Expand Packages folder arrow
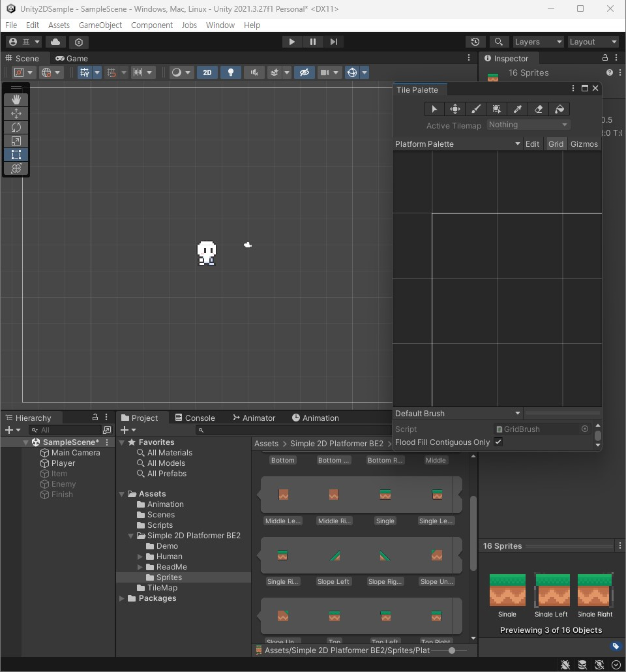626x672 pixels. coord(122,598)
